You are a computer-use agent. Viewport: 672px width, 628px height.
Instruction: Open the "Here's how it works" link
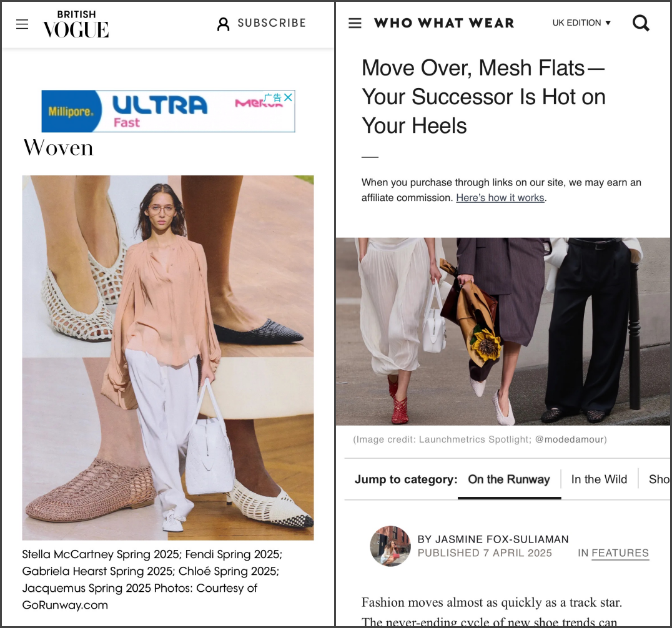[500, 197]
